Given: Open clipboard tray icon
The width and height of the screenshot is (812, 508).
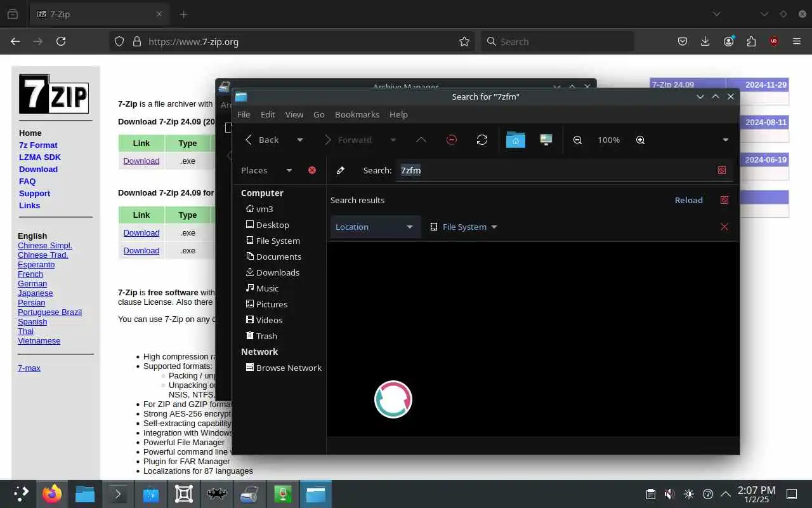Looking at the screenshot, I should click(x=650, y=494).
